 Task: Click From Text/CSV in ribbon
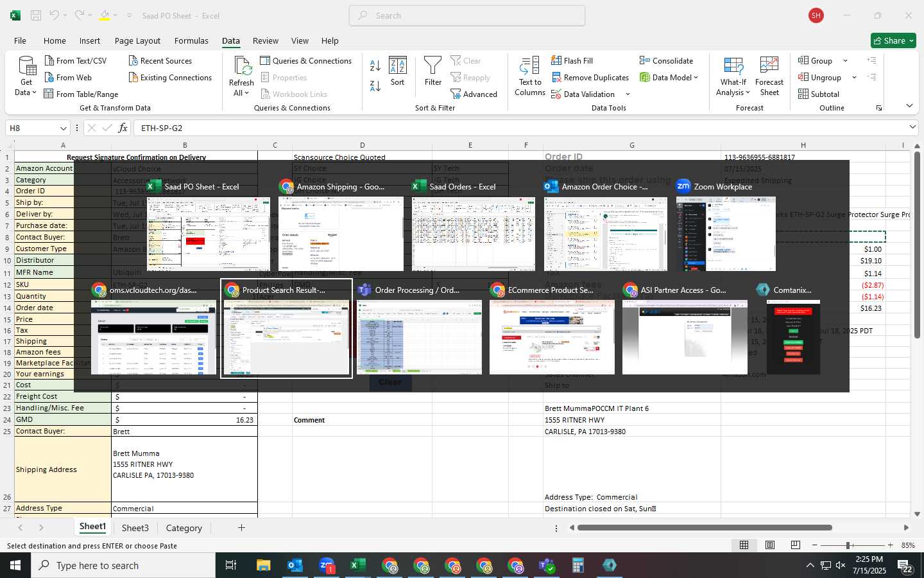click(75, 60)
